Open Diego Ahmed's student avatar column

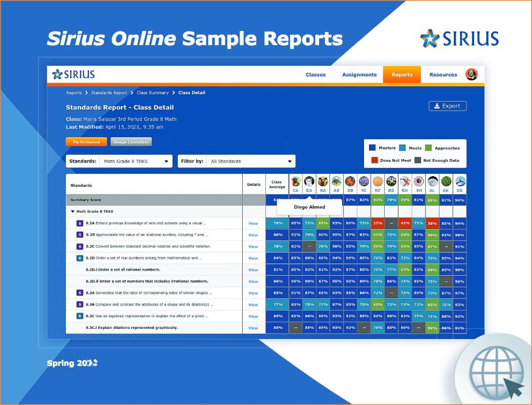point(309,181)
